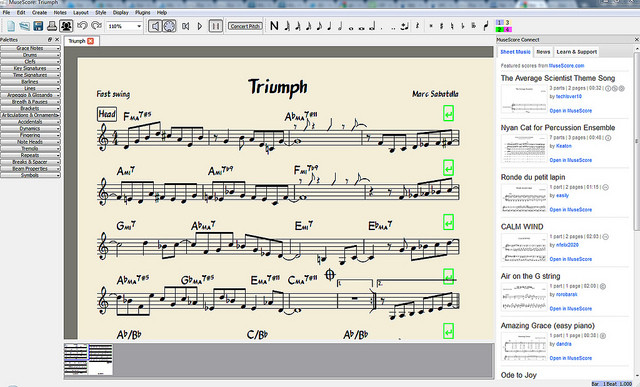Select the eighth note duration
Image resolution: width=640 pixels, height=387 pixels.
pyautogui.click(x=319, y=26)
